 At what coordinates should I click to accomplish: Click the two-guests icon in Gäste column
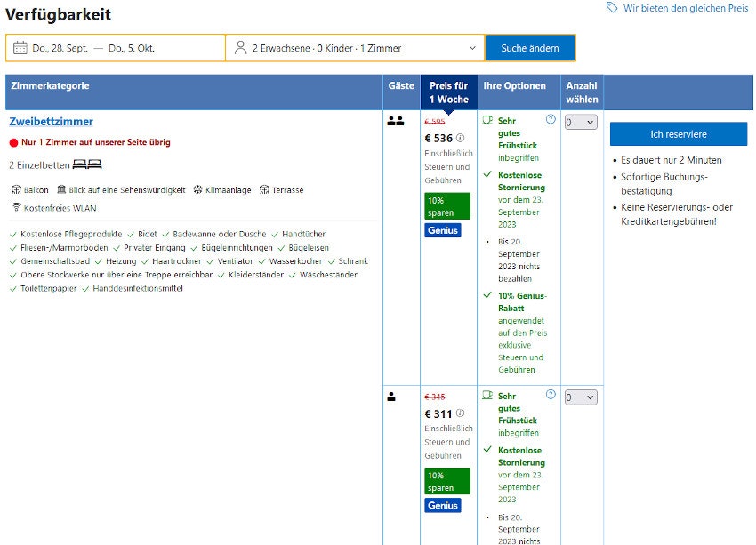(396, 121)
